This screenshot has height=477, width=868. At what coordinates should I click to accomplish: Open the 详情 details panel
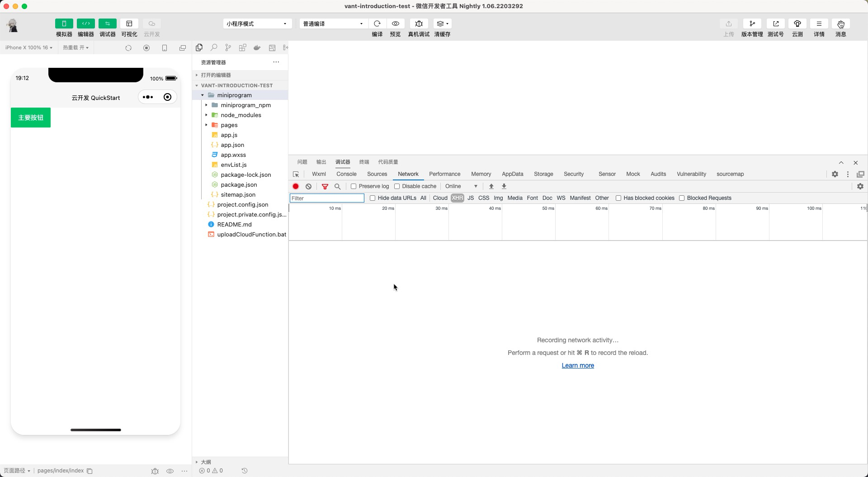[819, 24]
